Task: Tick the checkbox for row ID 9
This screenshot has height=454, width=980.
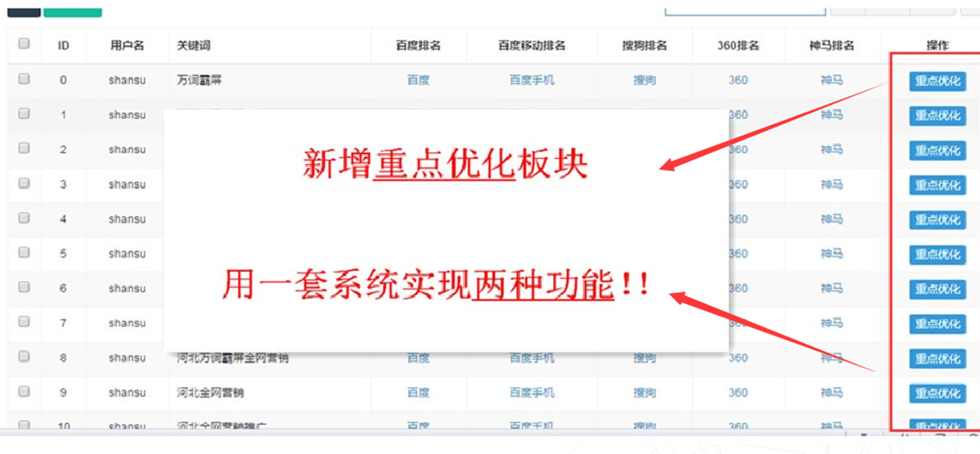Action: click(x=24, y=391)
